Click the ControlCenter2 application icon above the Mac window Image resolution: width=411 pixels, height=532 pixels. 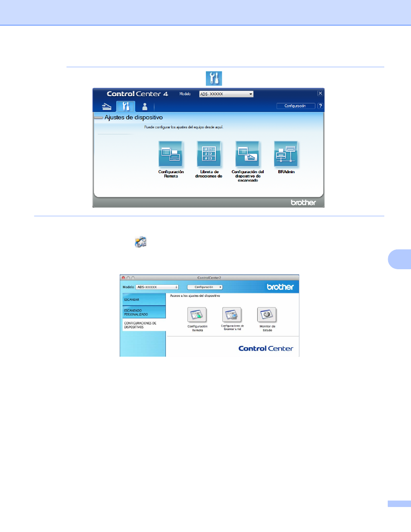pyautogui.click(x=141, y=242)
